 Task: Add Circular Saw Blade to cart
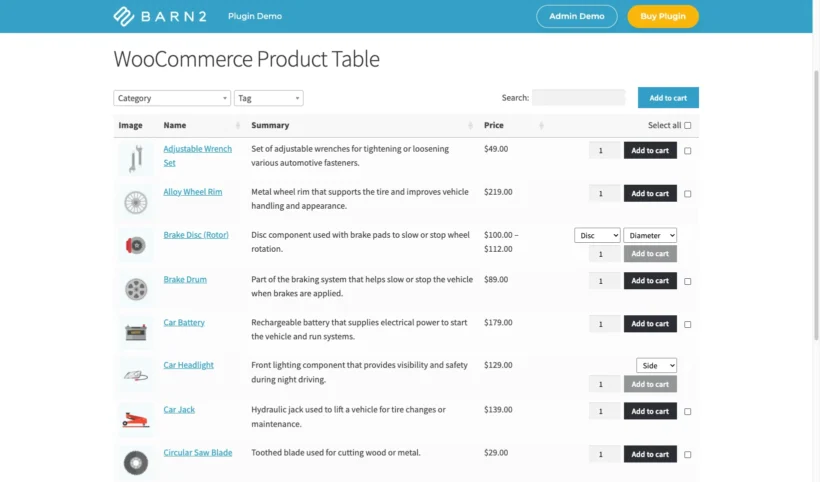coord(650,454)
